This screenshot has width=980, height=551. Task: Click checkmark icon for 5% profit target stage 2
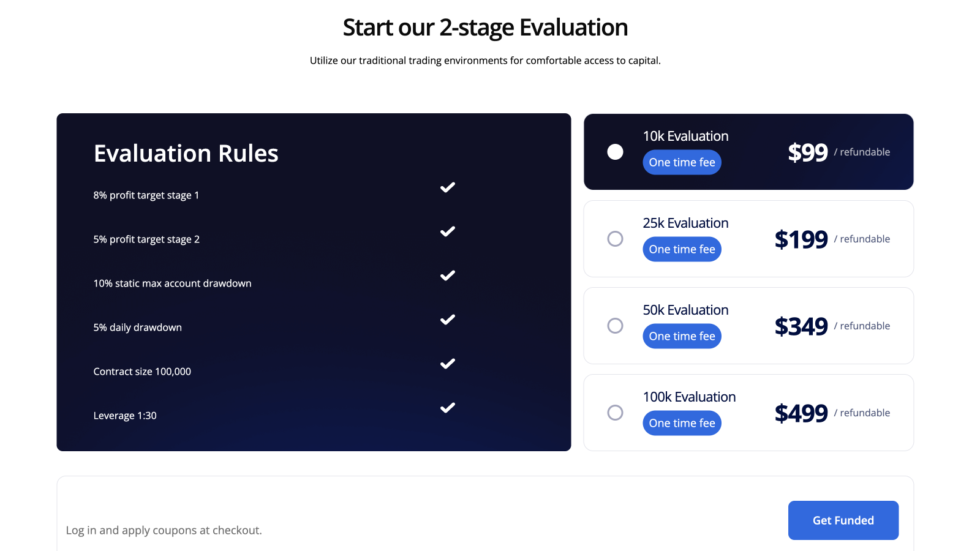pos(448,231)
